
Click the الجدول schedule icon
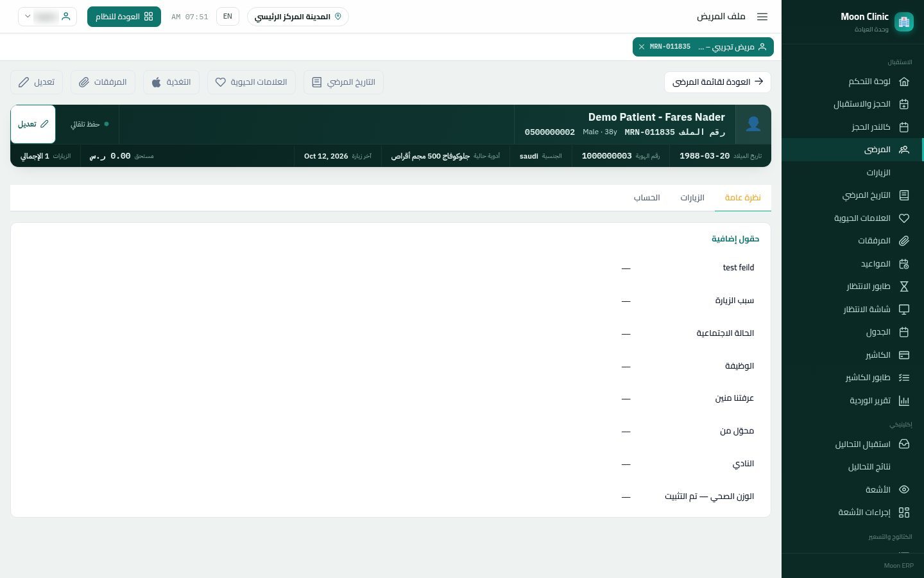[x=904, y=332]
